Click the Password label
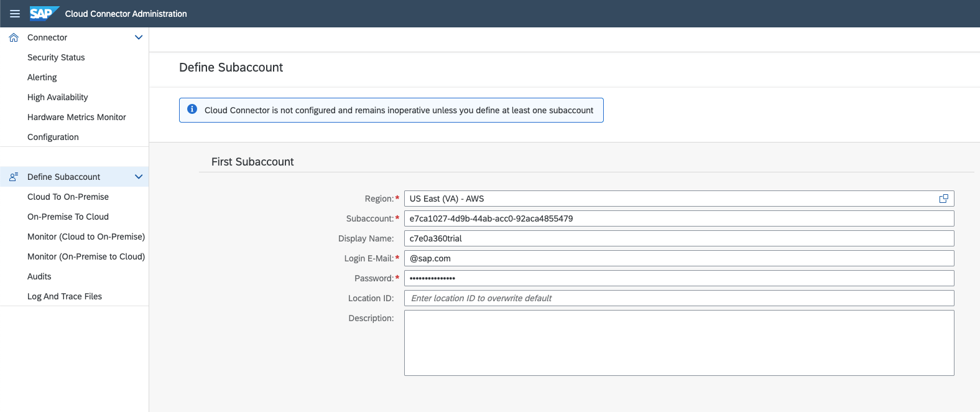Viewport: 980px width, 412px height. point(374,278)
